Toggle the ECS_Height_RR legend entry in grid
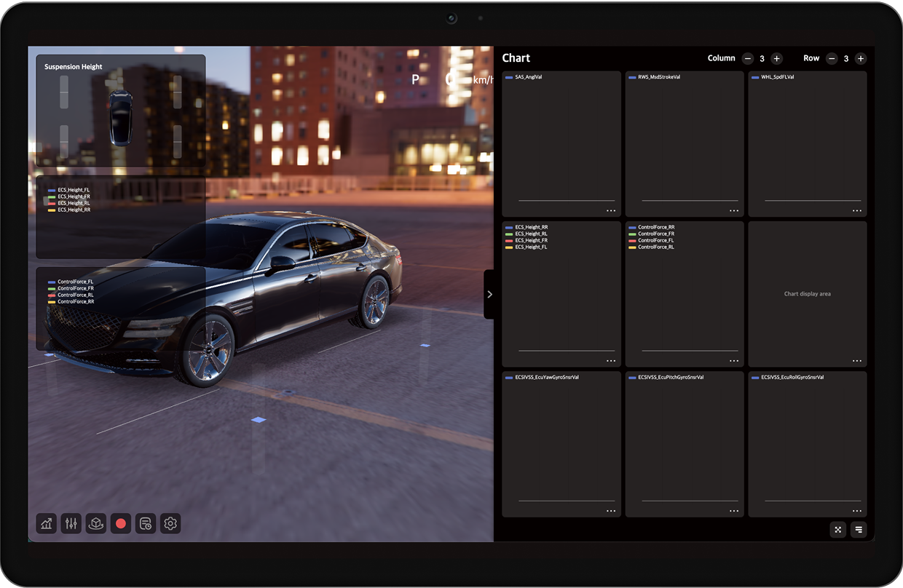903x588 pixels. (531, 227)
